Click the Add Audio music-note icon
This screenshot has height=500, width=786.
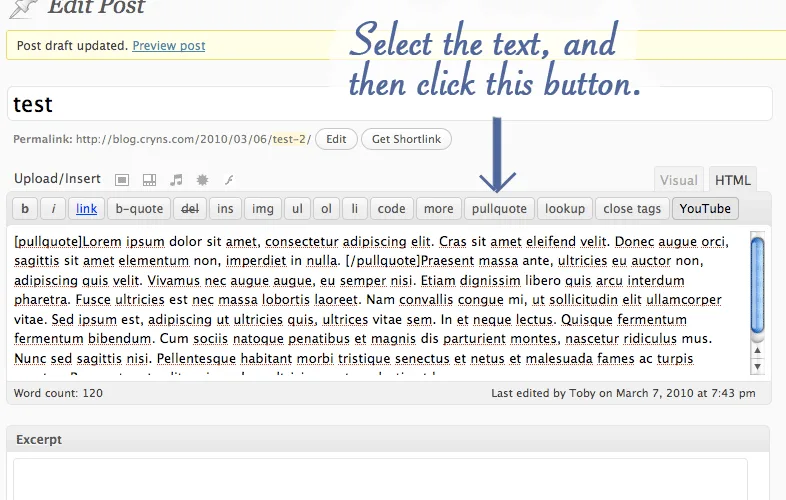click(176, 180)
